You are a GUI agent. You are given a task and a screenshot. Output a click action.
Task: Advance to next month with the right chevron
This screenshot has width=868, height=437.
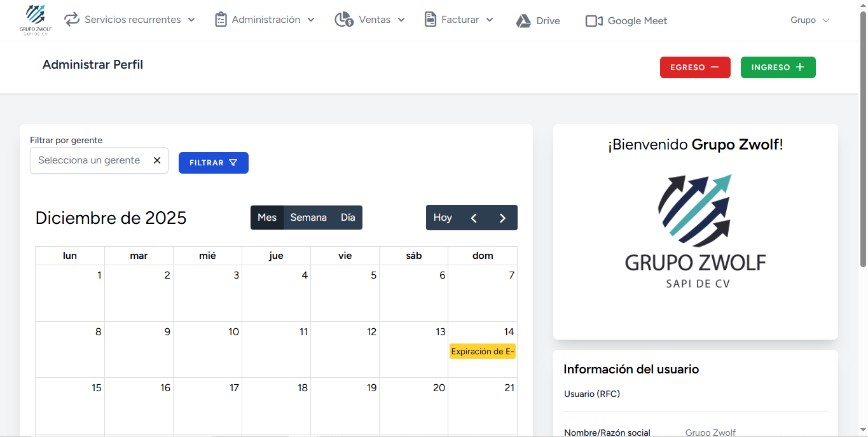(502, 218)
